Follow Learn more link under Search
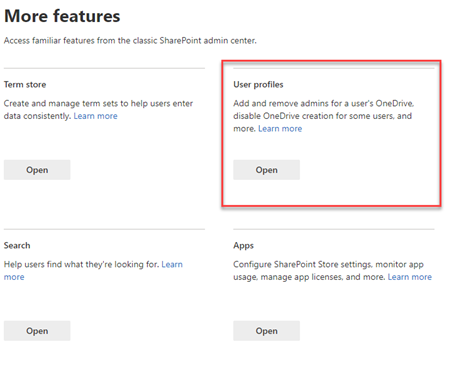 pos(172,264)
